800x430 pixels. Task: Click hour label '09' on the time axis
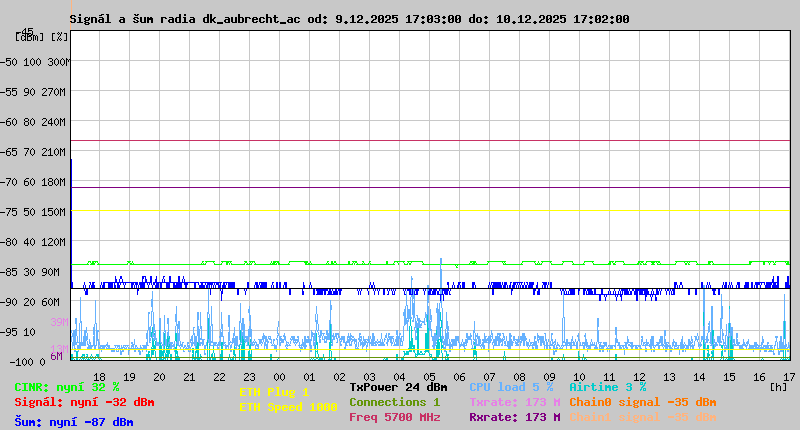pos(549,377)
